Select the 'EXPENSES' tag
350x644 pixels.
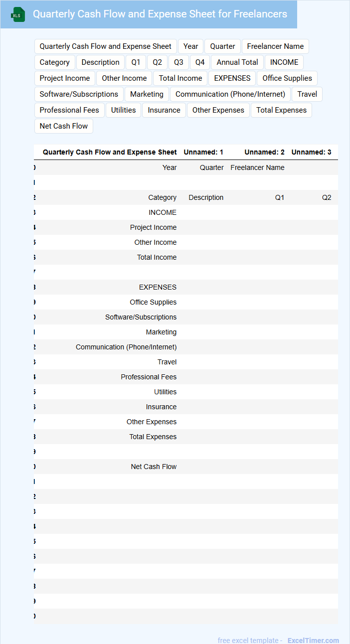(x=232, y=78)
